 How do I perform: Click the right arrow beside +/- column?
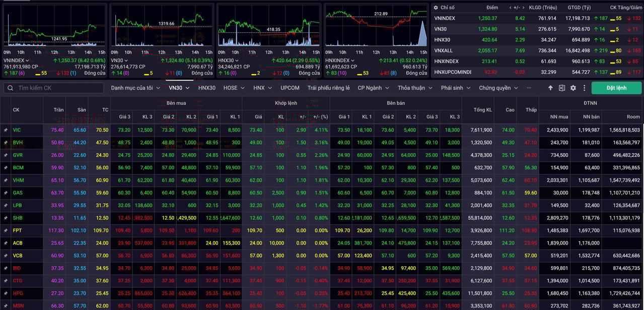click(x=523, y=8)
